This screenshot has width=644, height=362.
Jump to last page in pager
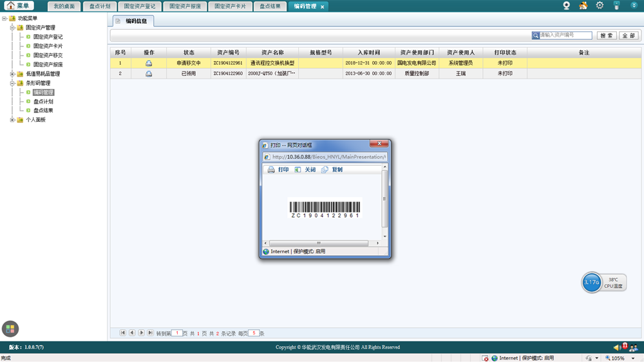[150, 333]
